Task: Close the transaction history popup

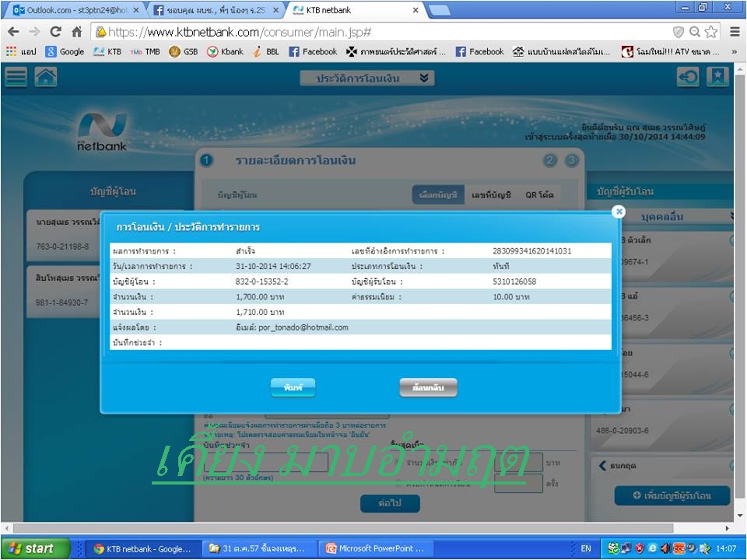Action: [619, 212]
